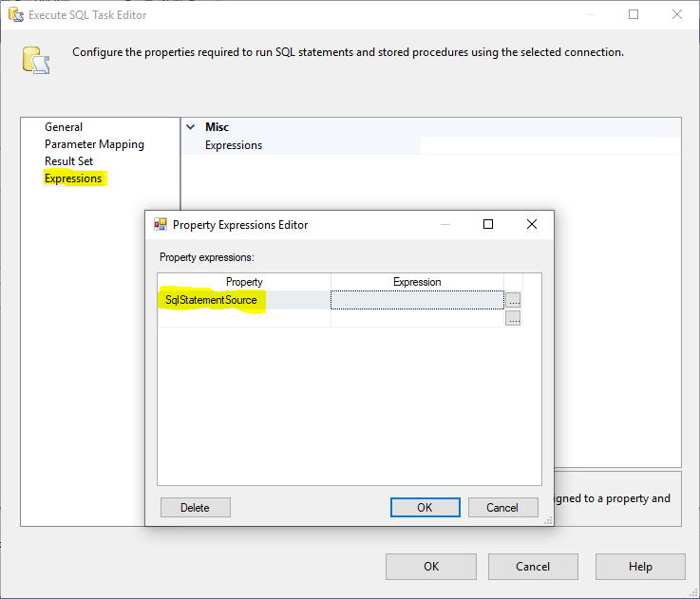Image resolution: width=700 pixels, height=599 pixels.
Task: Click the SQL task icon in header
Action: click(35, 60)
